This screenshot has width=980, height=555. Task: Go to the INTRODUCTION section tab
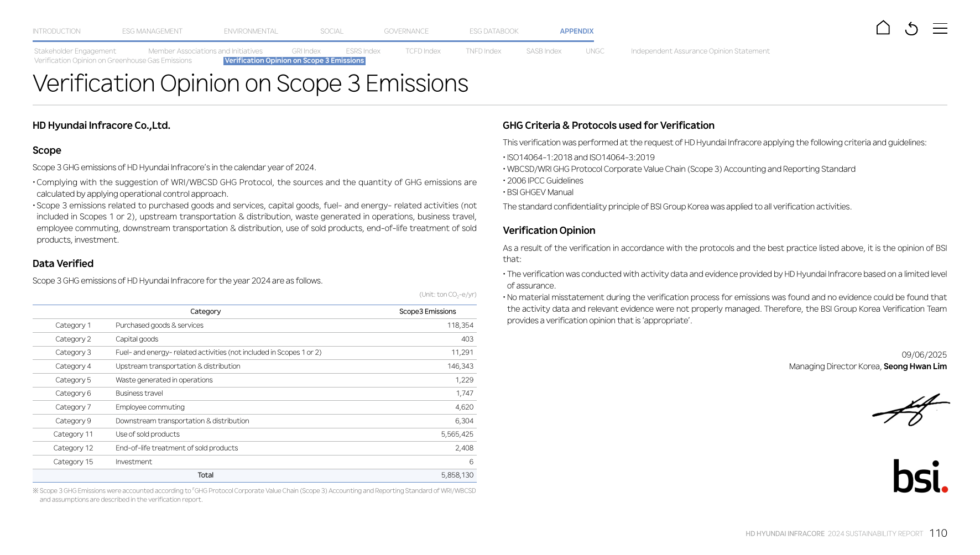click(x=56, y=31)
